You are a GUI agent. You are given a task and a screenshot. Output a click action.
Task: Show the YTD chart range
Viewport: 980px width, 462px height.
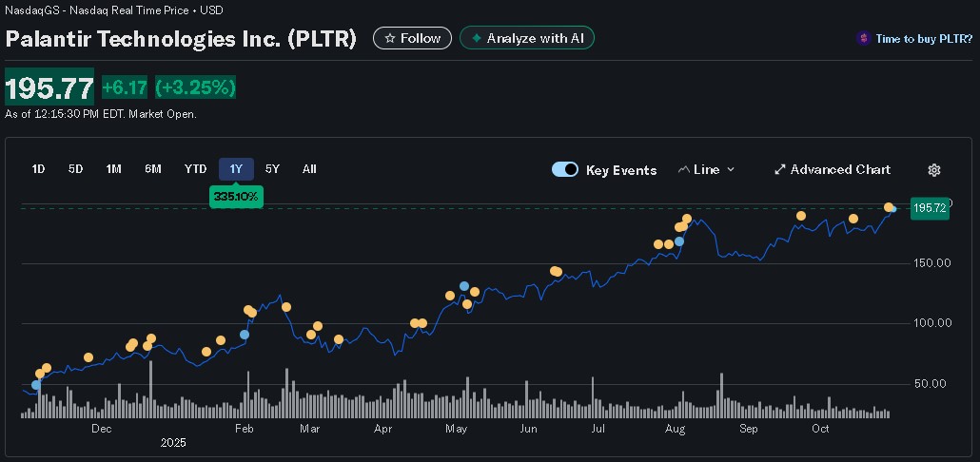(195, 169)
